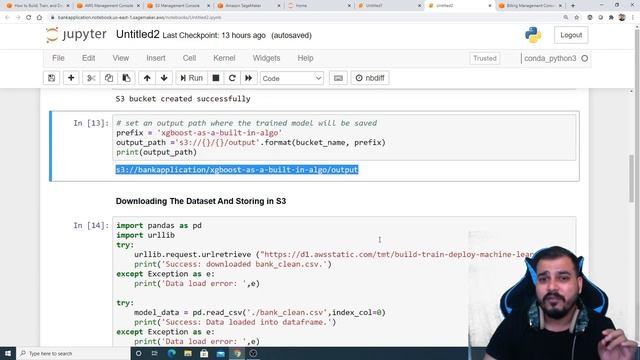Click the Trusted notebook indicator
This screenshot has width=640, height=360.
pos(484,58)
